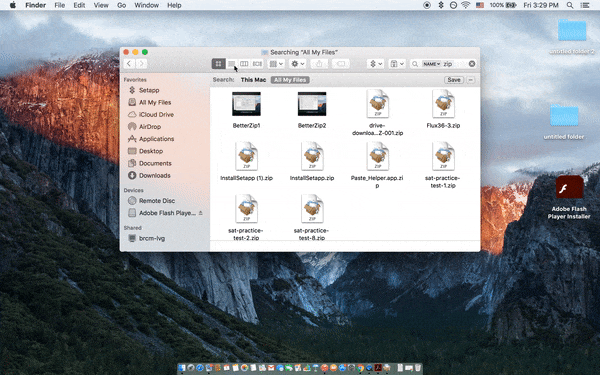
Task: Select brcm-lvg under Shared
Action: [x=152, y=238]
